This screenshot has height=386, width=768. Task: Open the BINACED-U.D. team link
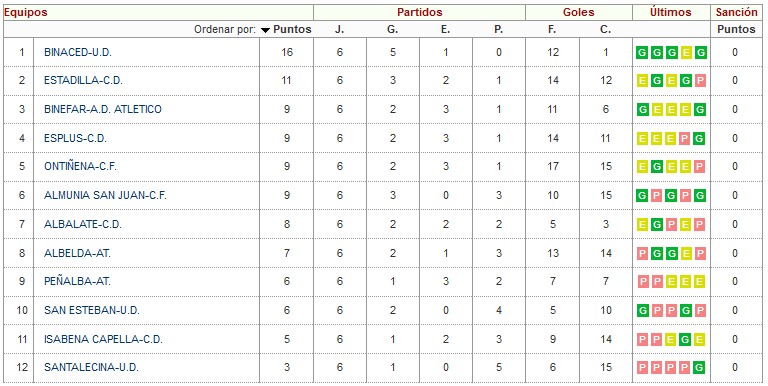pos(78,52)
